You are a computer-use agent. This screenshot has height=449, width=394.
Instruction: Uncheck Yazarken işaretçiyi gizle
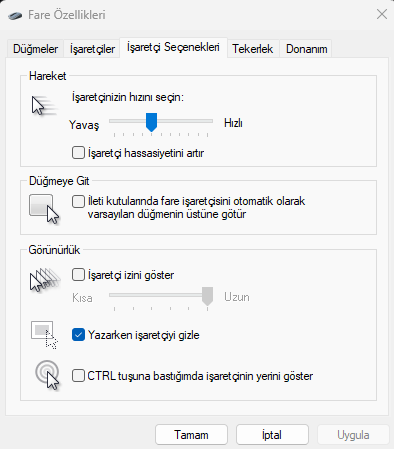click(78, 335)
